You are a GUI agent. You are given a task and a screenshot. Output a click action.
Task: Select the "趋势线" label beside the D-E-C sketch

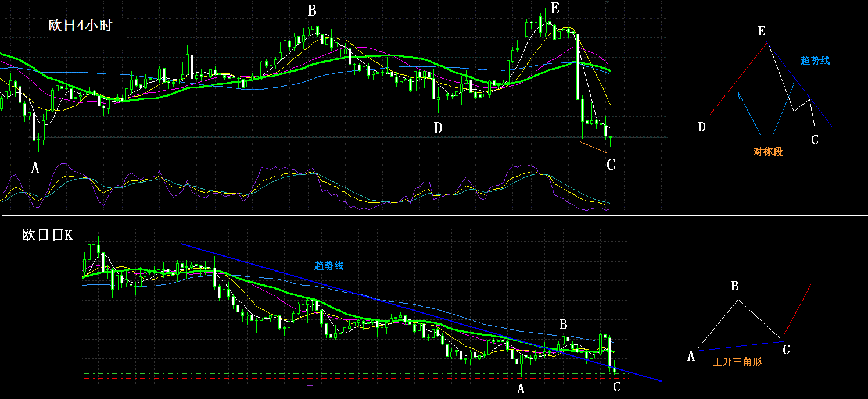[815, 60]
